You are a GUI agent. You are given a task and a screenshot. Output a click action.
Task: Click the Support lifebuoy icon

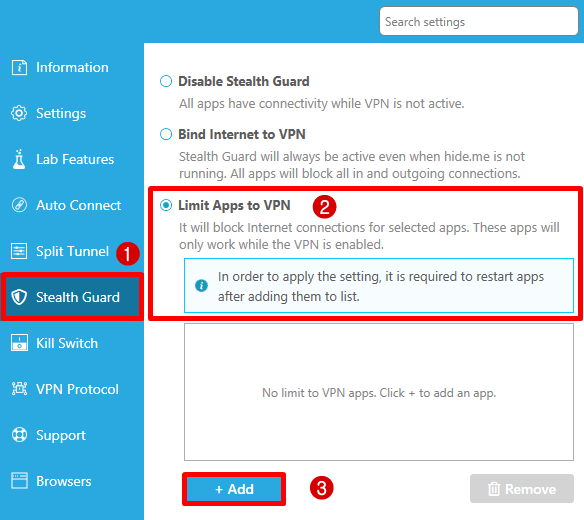click(x=19, y=435)
